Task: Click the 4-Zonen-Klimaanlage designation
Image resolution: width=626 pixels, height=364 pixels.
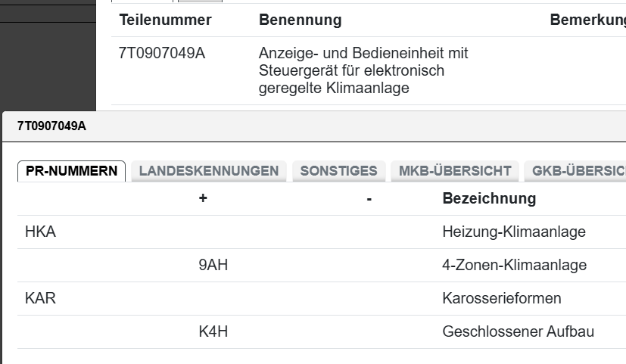Action: 514,266
